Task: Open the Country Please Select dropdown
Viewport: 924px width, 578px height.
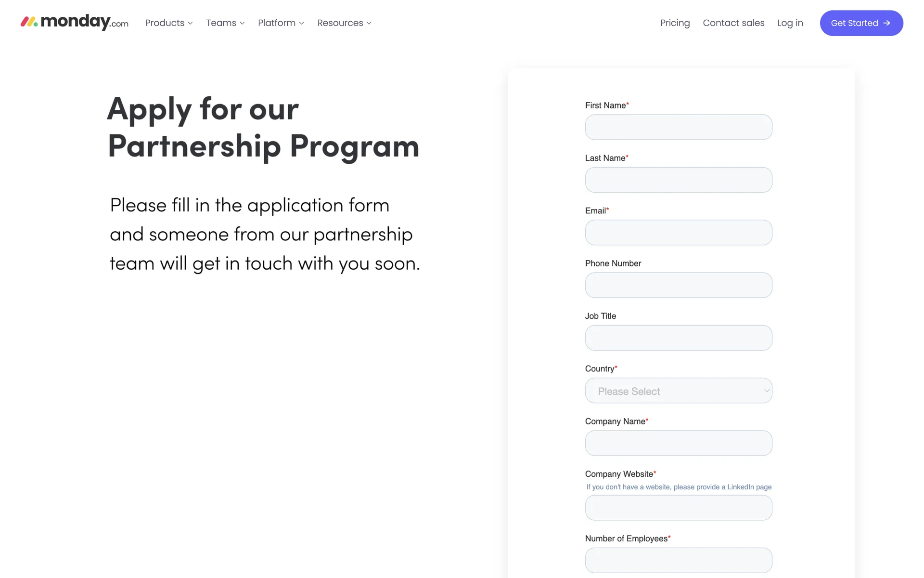Action: (679, 391)
